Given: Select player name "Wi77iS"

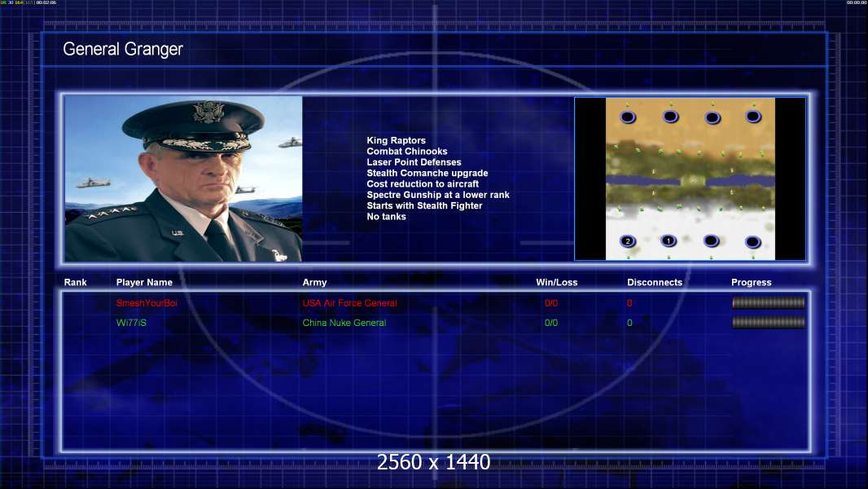Looking at the screenshot, I should pyautogui.click(x=131, y=323).
